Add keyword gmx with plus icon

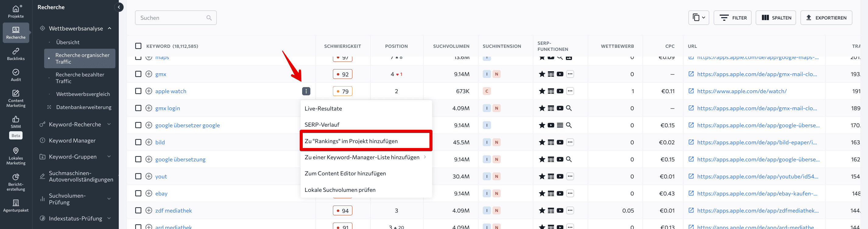(149, 74)
